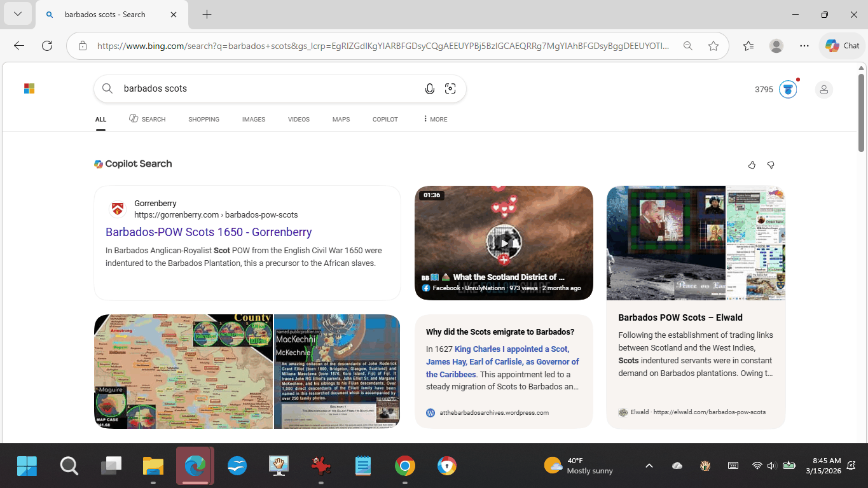Open visual search camera icon
The width and height of the screenshot is (868, 488).
point(450,89)
